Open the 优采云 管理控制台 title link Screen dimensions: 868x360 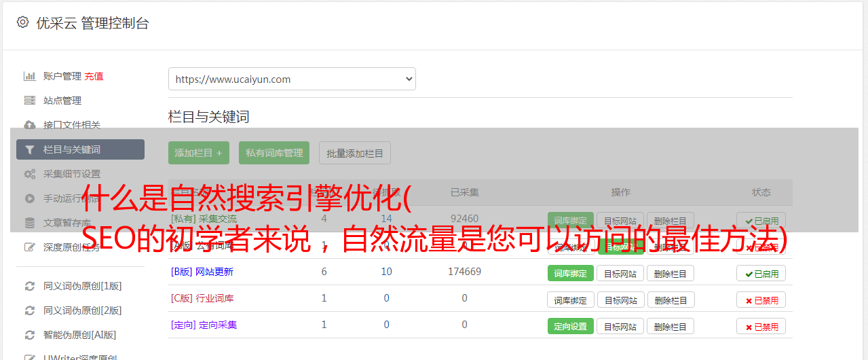click(x=92, y=23)
